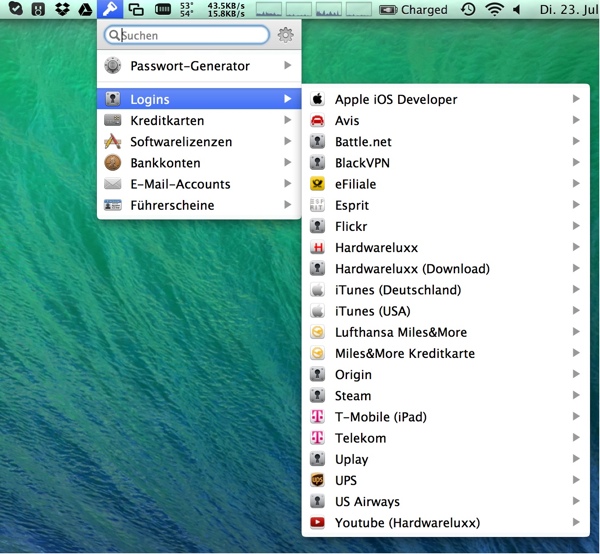
Task: Click the Google Drive menu bar icon
Action: coord(85,9)
